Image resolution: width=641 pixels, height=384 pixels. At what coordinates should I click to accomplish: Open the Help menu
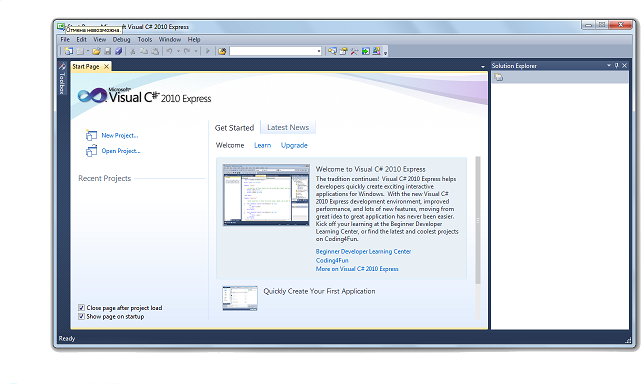pos(194,39)
